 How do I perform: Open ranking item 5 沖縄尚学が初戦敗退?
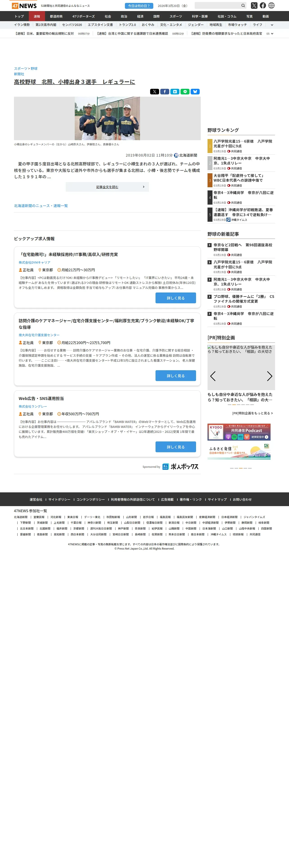click(244, 212)
